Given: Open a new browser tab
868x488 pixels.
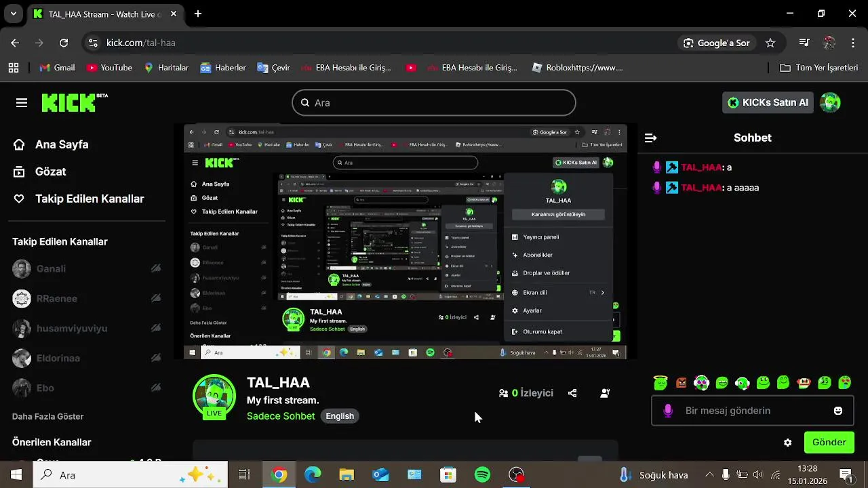Looking at the screenshot, I should (x=198, y=14).
